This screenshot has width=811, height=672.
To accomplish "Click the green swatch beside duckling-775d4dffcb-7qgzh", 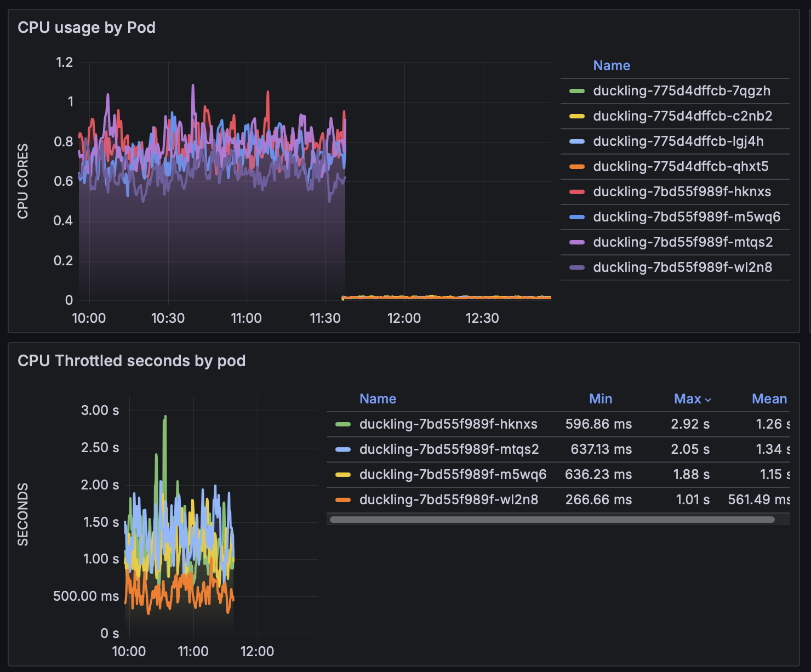I will click(577, 91).
